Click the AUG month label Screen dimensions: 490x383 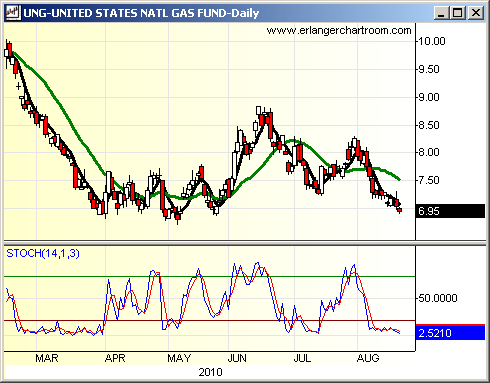pos(368,358)
